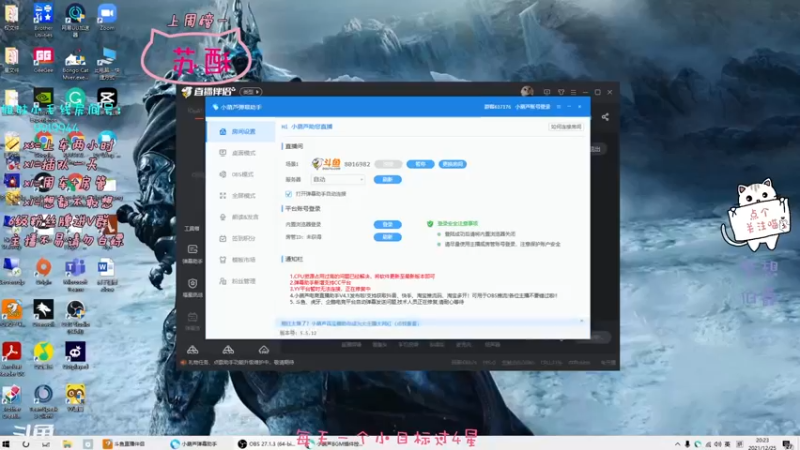This screenshot has height=450, width=800.
Task: Open the hamburger menu in 直播伴侣 title bar
Action: (x=573, y=92)
